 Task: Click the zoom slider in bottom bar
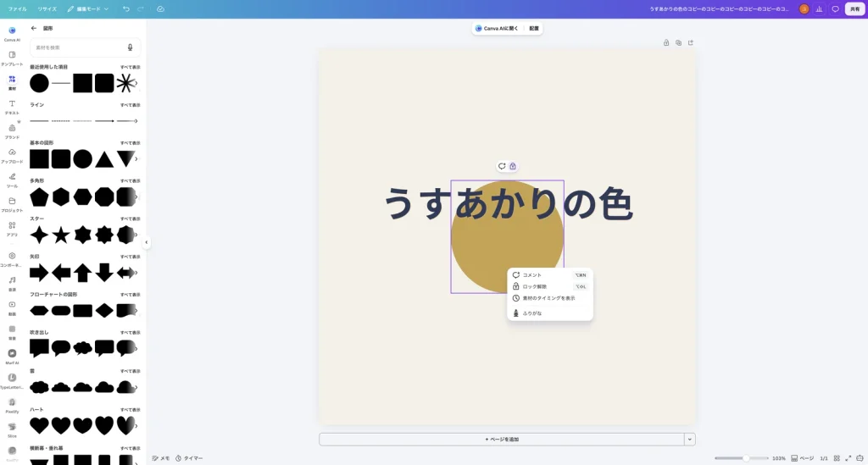741,458
